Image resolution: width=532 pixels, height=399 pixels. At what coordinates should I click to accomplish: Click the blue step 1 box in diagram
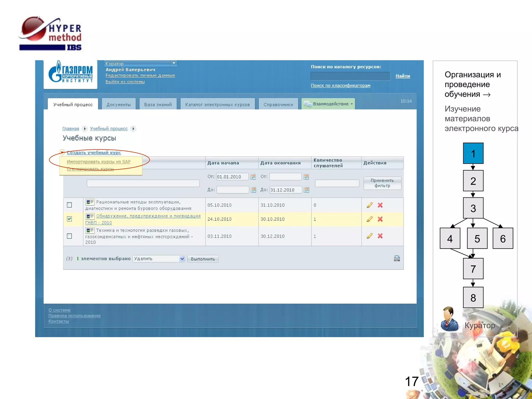click(x=473, y=154)
